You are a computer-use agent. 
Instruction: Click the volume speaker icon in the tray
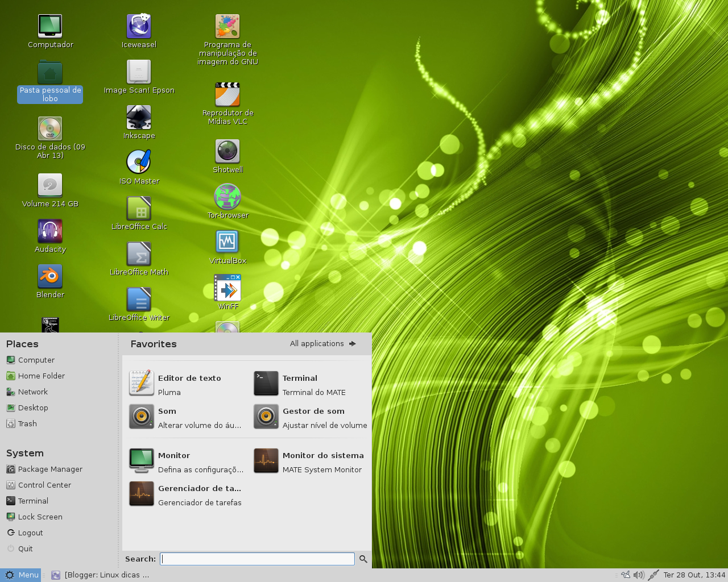(639, 575)
